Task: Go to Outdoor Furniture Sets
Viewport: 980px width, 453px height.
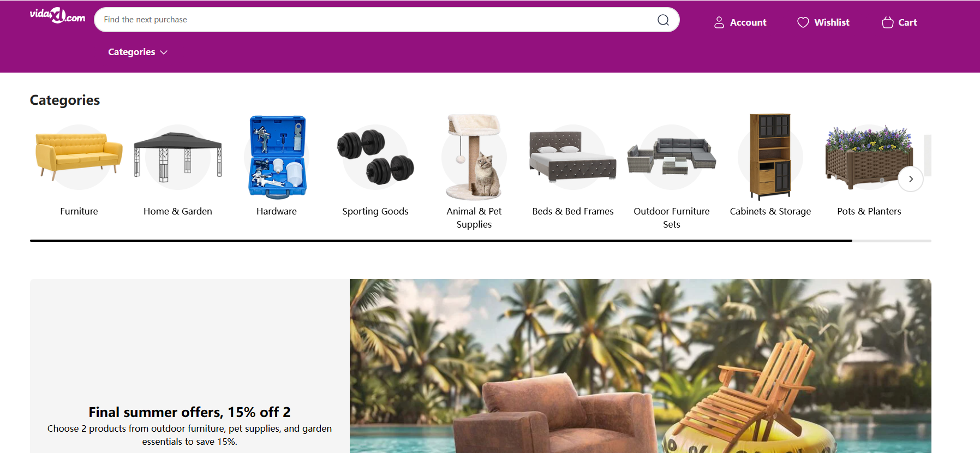Action: coord(672,218)
